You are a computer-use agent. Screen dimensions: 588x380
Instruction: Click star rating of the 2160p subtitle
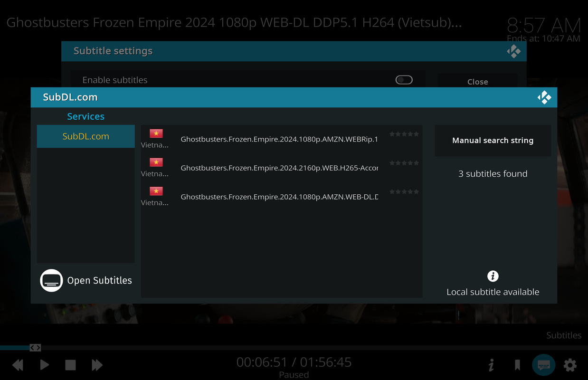[404, 163]
